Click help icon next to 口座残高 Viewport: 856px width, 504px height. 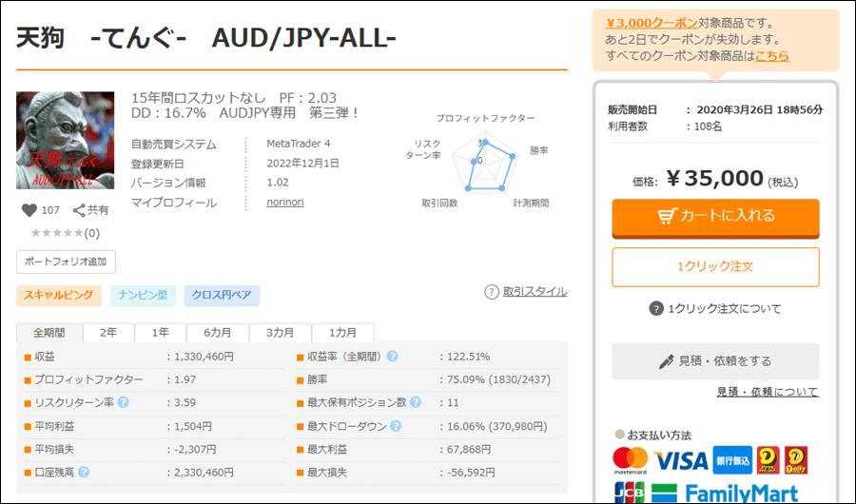coord(84,472)
